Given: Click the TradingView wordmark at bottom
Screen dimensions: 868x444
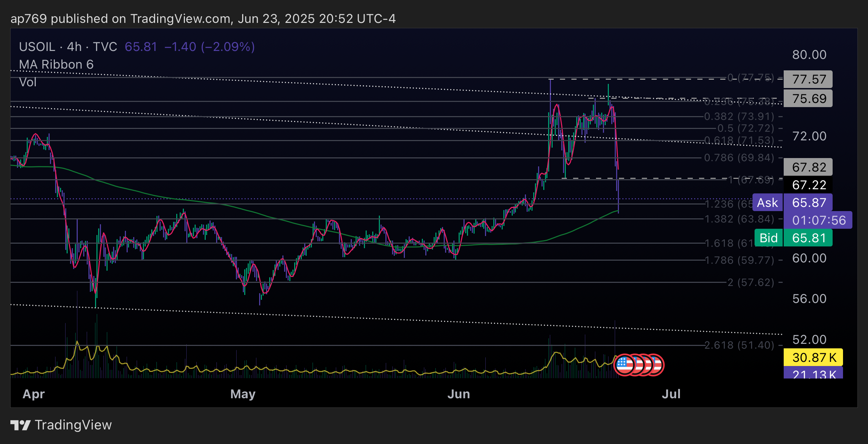Looking at the screenshot, I should 73,425.
